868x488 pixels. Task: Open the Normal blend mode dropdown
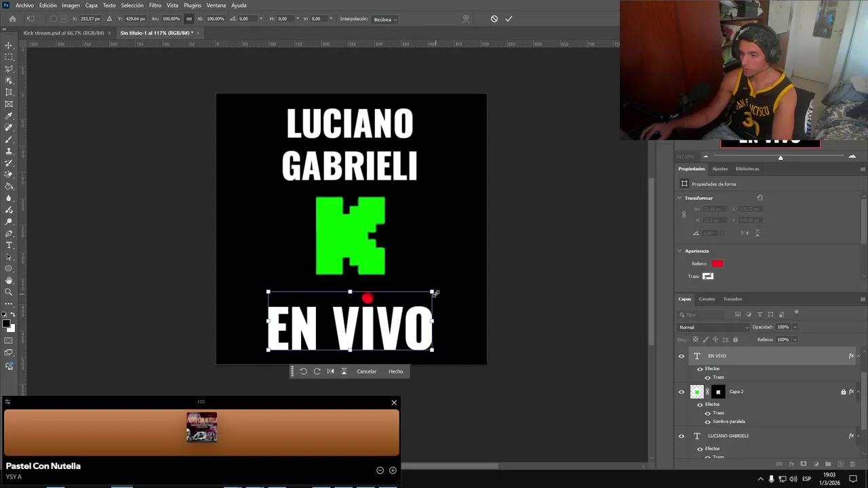pos(713,327)
